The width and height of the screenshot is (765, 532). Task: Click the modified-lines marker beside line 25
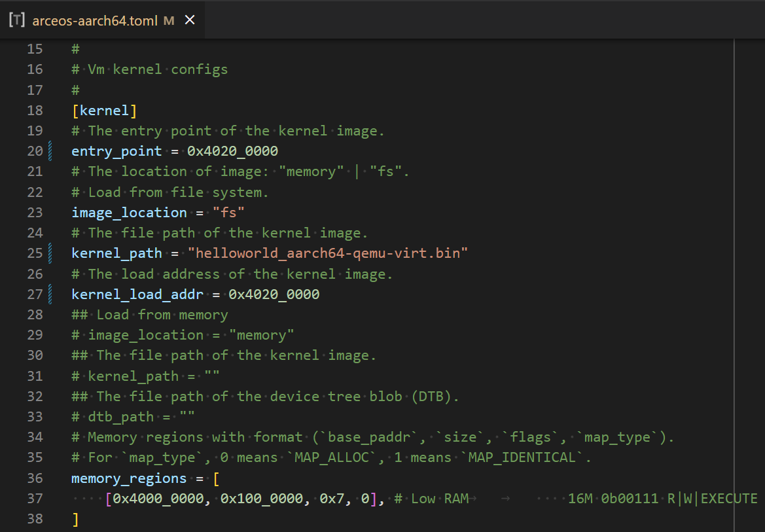(x=50, y=253)
